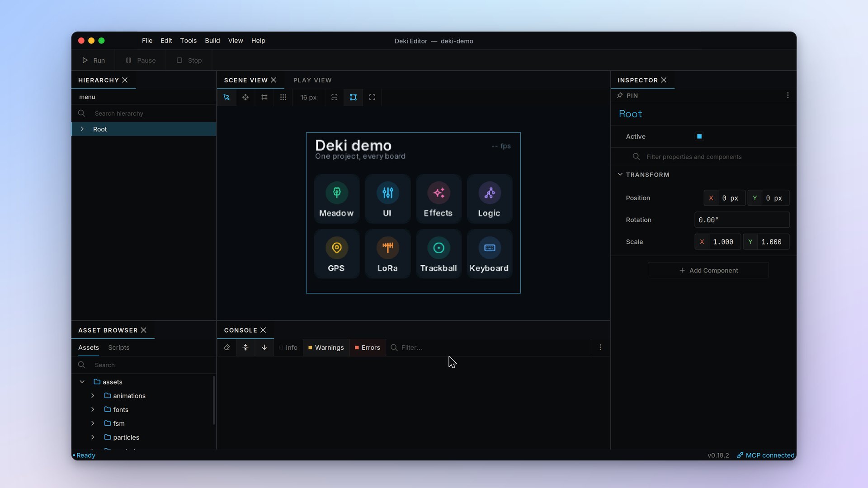Open the Tools menu
The image size is (868, 488).
pos(189,41)
